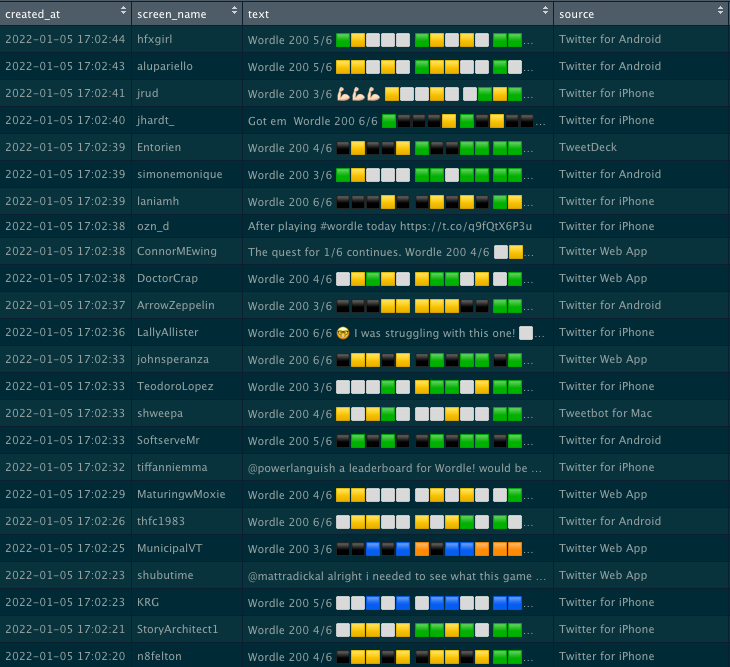Click timestamp 2022-01-05 17:02:41

[x=65, y=93]
